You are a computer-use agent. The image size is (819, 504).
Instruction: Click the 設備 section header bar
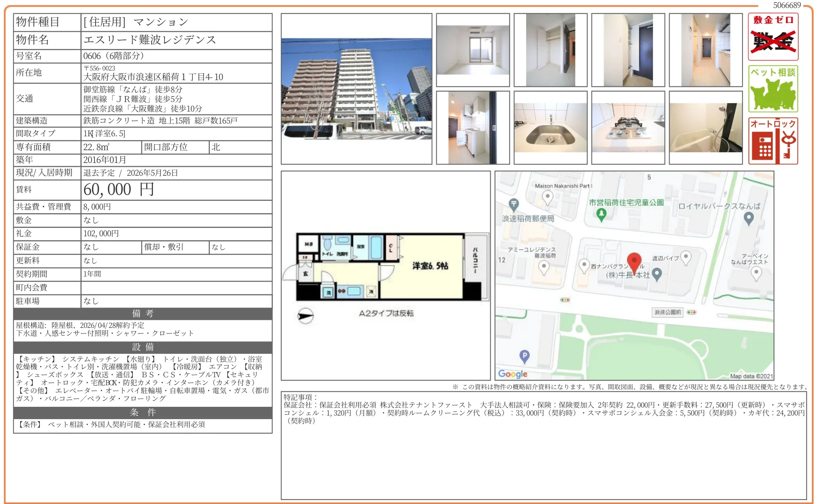pyautogui.click(x=143, y=347)
